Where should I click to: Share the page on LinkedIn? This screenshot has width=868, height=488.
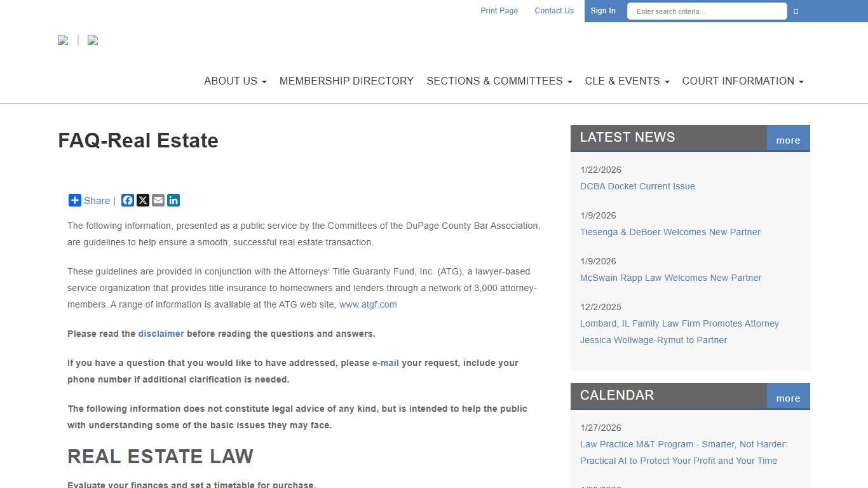click(x=173, y=200)
